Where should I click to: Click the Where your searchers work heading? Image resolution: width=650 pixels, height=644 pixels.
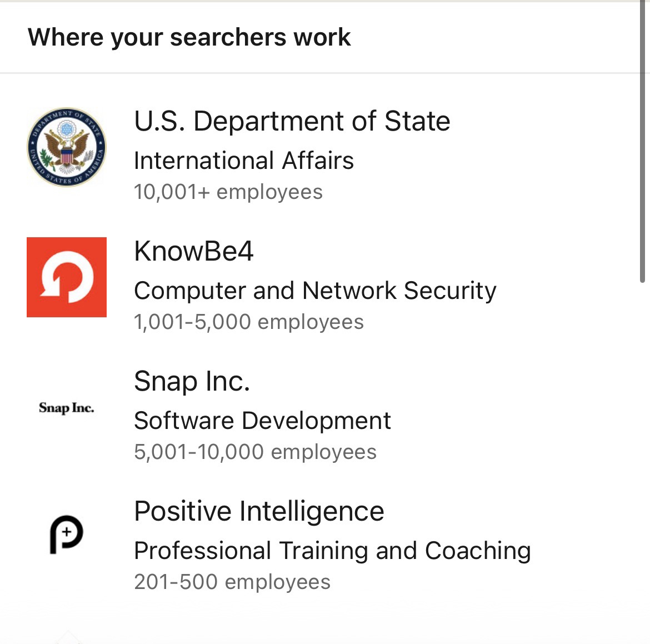pos(189,37)
